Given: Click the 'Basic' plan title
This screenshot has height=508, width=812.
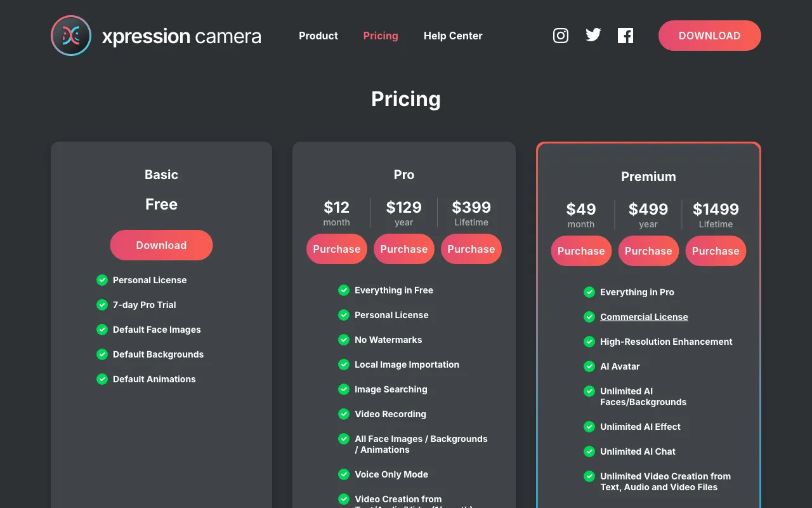Looking at the screenshot, I should click(x=161, y=175).
